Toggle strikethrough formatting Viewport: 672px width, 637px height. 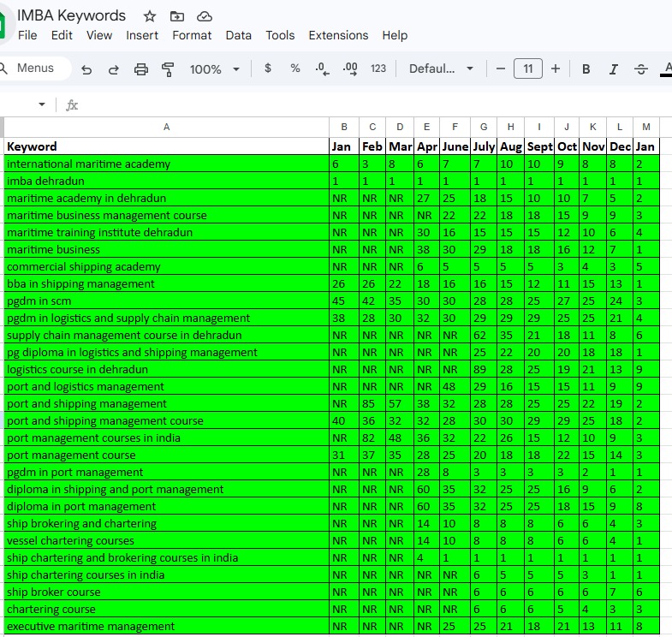(x=640, y=69)
